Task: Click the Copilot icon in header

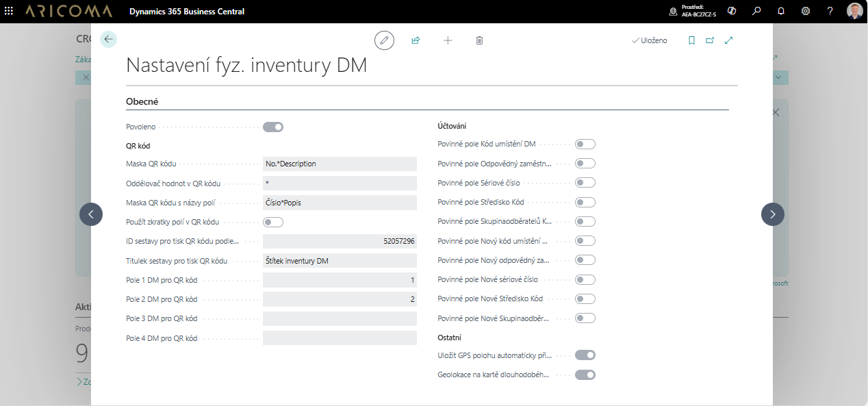Action: (732, 11)
